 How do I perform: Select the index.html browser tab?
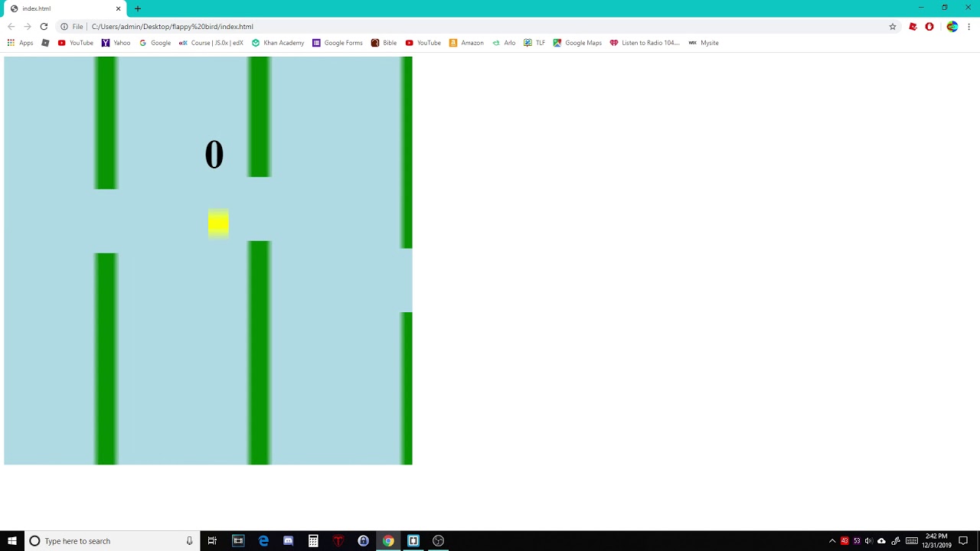[65, 8]
